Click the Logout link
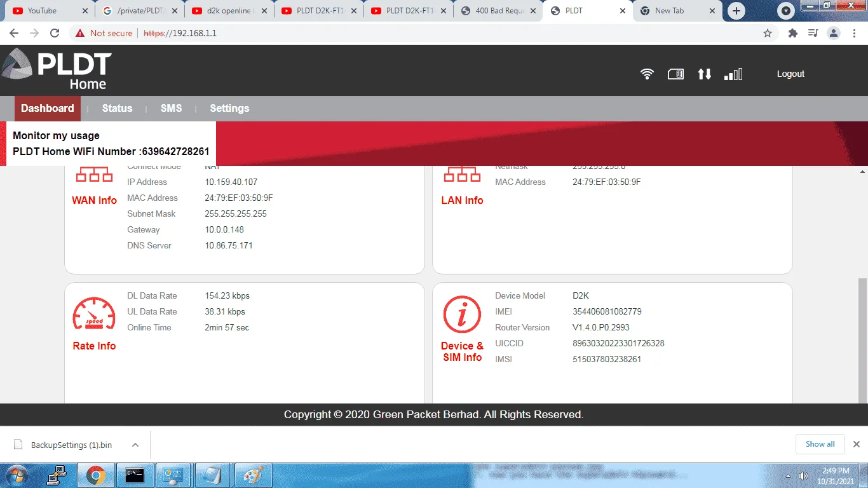Viewport: 868px width, 488px height. coord(790,74)
